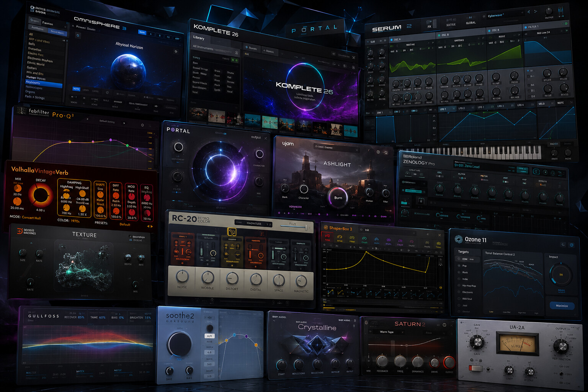Flip the red power switch on UA-2A
Screen dimensions: 588x392
tap(476, 368)
